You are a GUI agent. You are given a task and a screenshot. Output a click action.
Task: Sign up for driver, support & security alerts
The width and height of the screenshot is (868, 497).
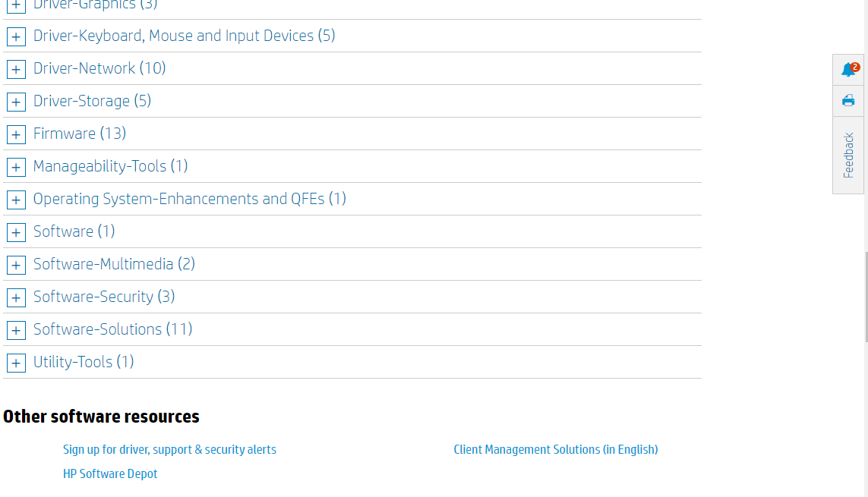click(x=169, y=449)
